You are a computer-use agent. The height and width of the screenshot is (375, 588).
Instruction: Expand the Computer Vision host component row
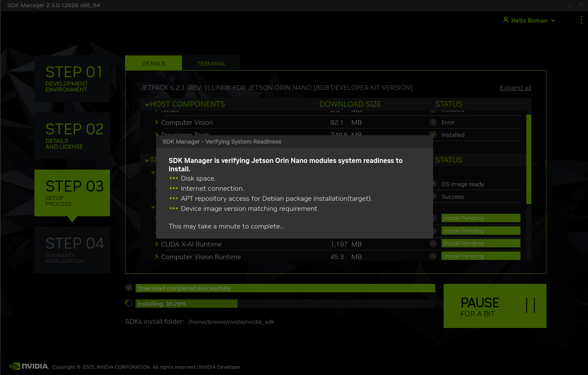pyautogui.click(x=157, y=122)
